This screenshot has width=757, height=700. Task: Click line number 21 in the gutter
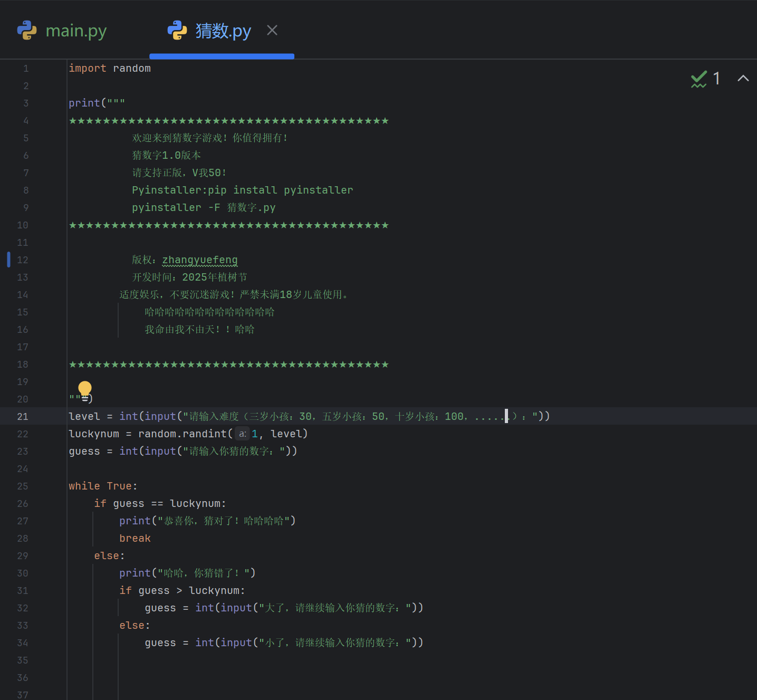click(23, 416)
